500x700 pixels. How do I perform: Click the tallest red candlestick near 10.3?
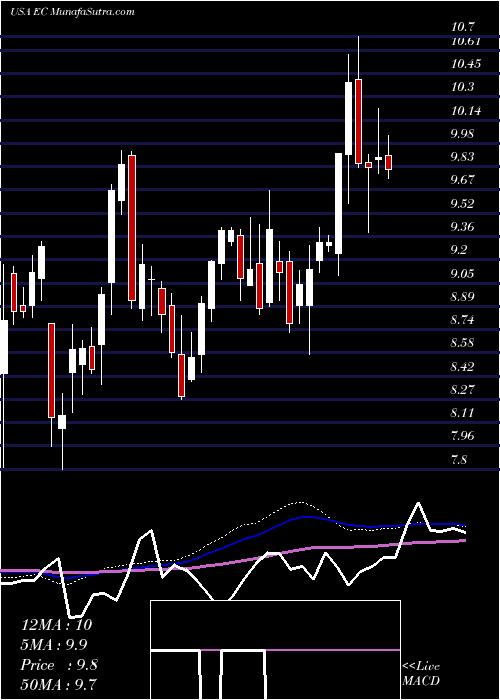[358, 121]
